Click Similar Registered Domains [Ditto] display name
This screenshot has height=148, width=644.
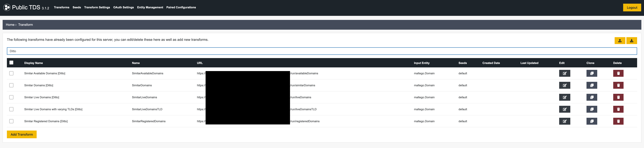click(x=46, y=121)
